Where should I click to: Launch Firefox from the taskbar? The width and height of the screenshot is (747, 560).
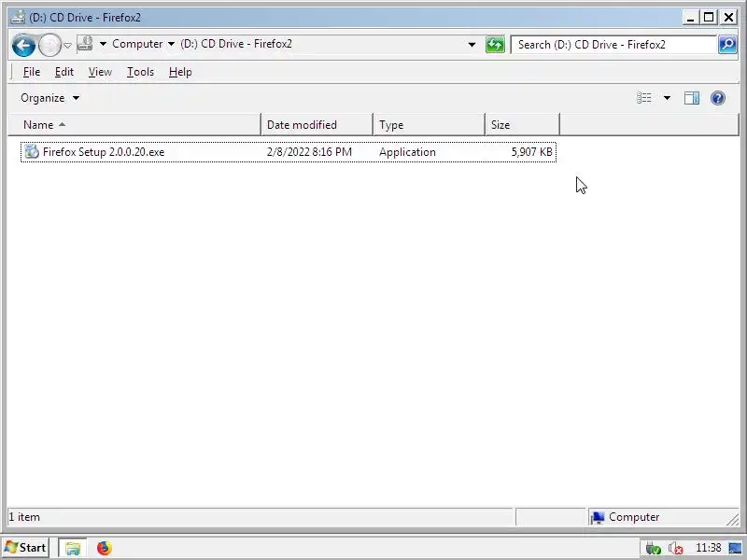tap(104, 548)
